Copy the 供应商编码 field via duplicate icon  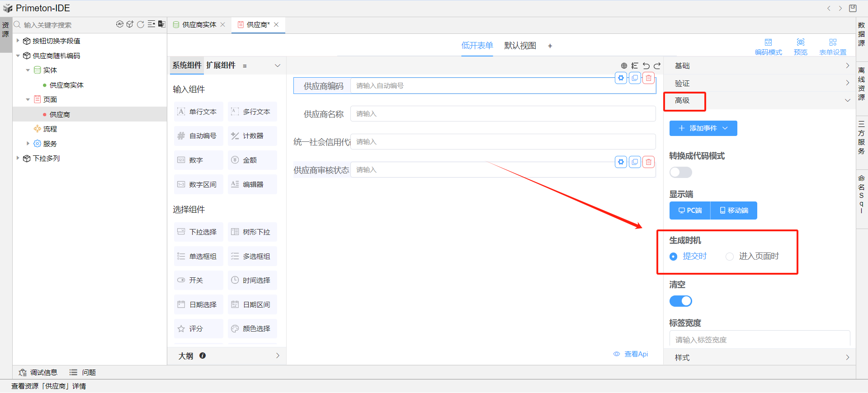pos(635,78)
